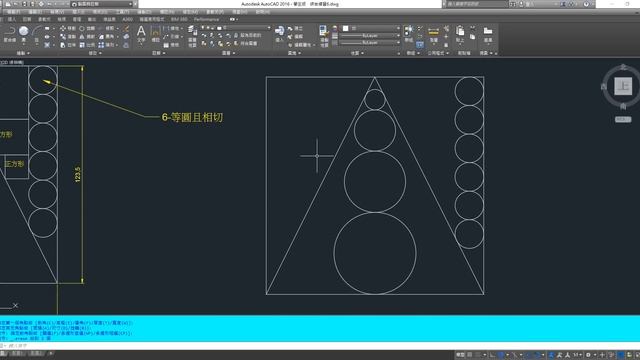Switch to the A360 ribbon tab
This screenshot has height=360, width=640.
[x=128, y=19]
